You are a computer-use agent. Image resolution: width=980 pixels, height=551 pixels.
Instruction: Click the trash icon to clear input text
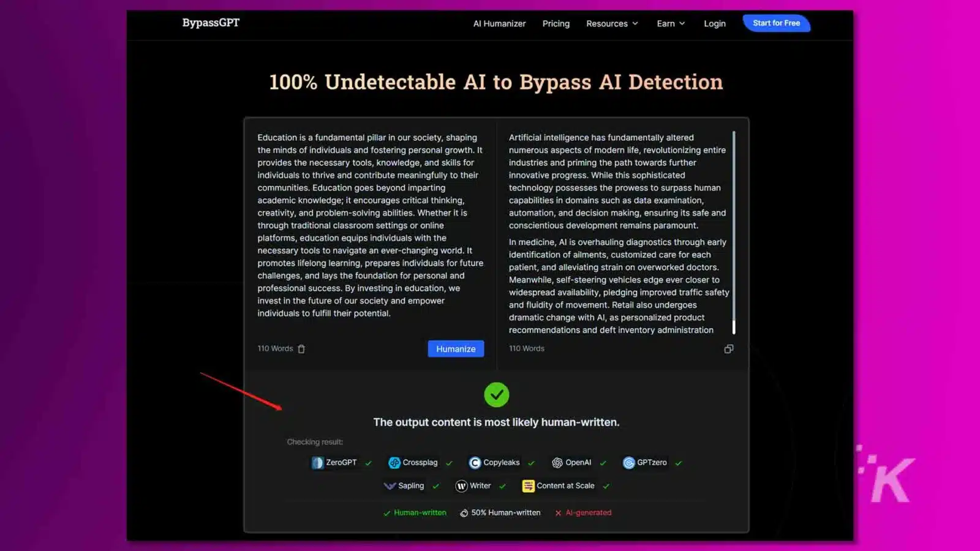(x=301, y=348)
